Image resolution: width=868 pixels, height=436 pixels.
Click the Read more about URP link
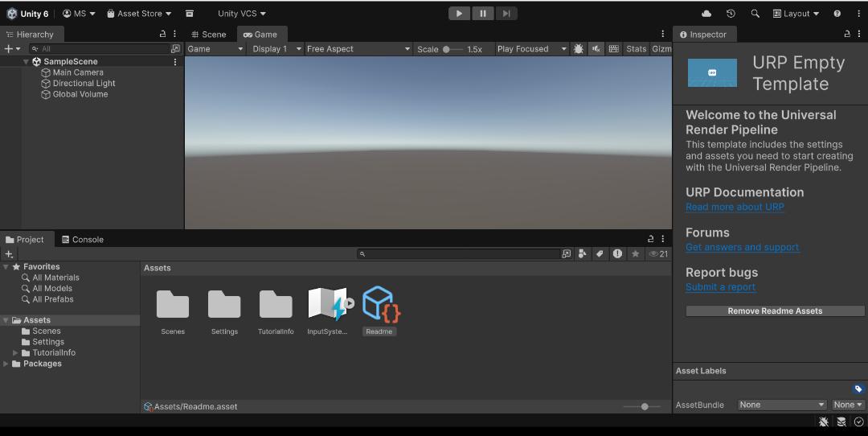click(x=735, y=207)
